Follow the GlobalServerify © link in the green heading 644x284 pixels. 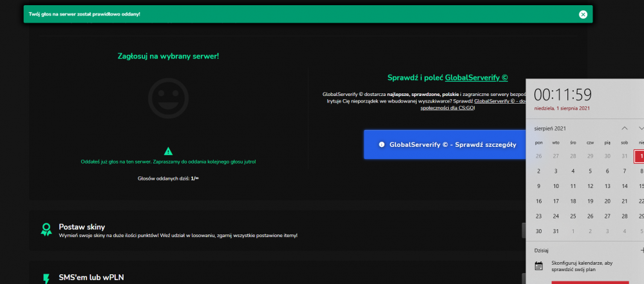coord(477,78)
